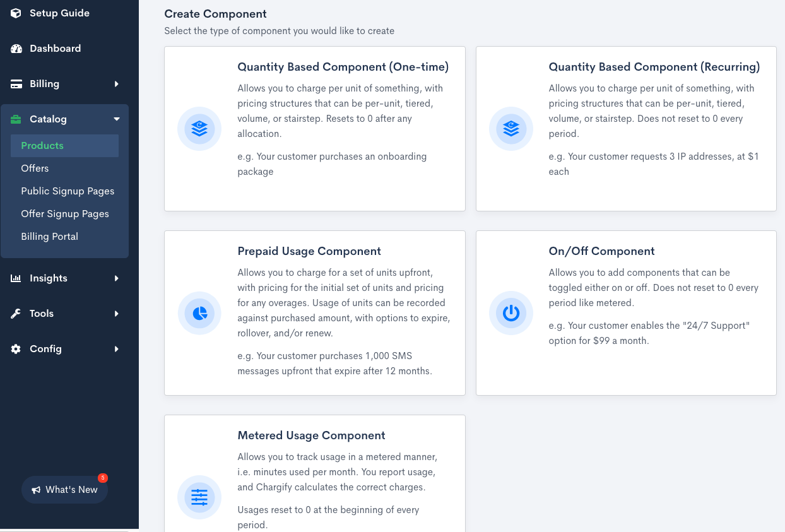Collapse the Catalog section
The width and height of the screenshot is (785, 532).
[65, 119]
